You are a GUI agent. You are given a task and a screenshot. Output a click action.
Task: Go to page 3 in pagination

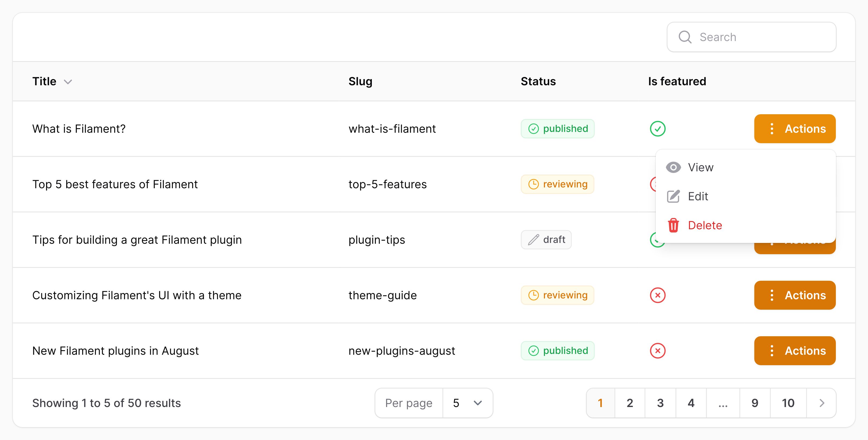click(660, 403)
